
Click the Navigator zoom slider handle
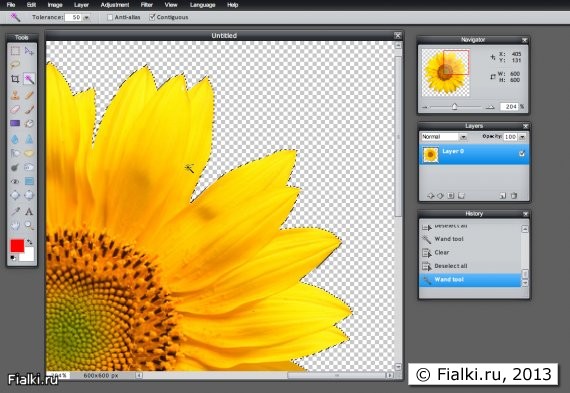point(454,107)
